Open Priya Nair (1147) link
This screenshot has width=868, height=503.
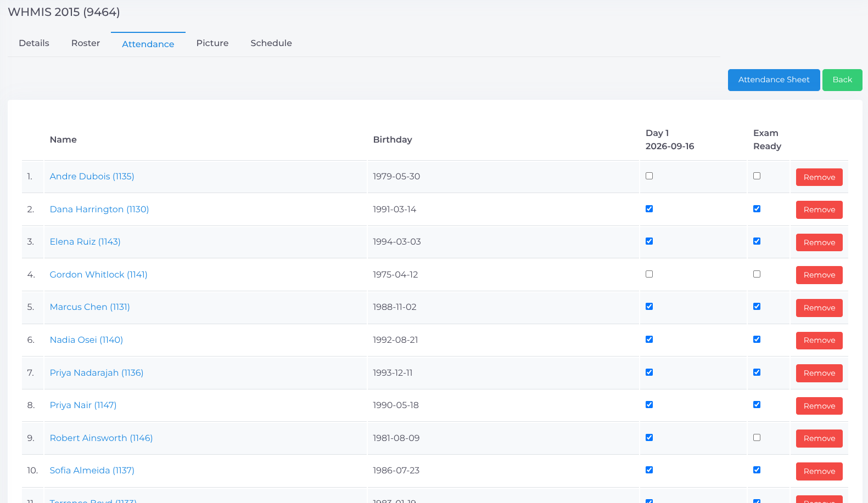tap(83, 405)
